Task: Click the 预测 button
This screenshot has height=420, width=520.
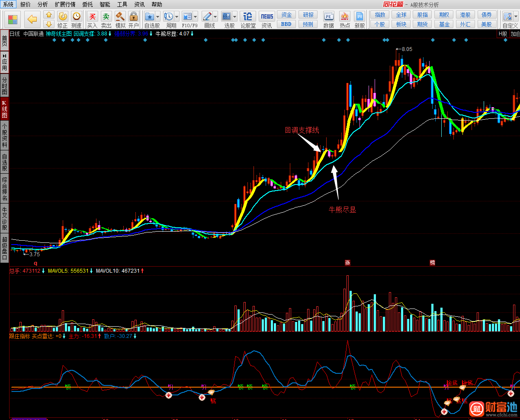Action: point(308,24)
